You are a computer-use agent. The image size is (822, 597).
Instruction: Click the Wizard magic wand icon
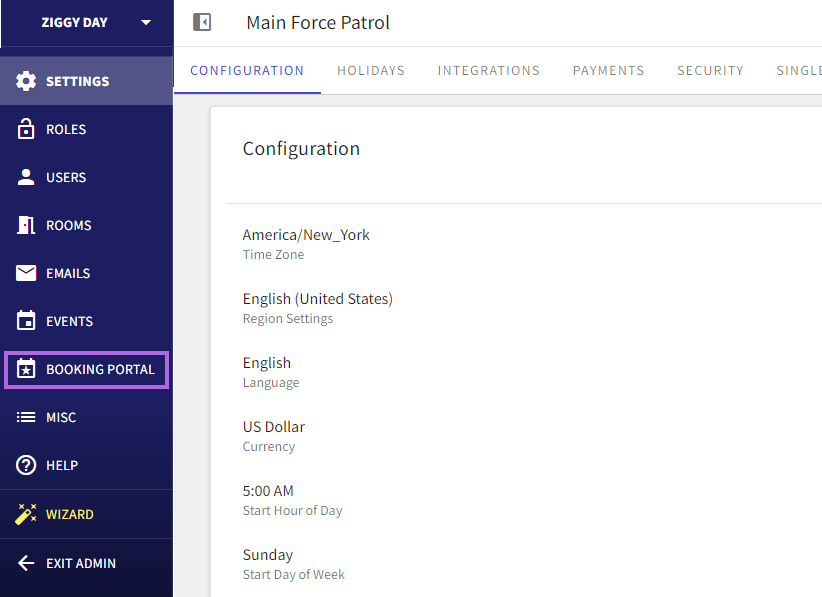point(27,513)
